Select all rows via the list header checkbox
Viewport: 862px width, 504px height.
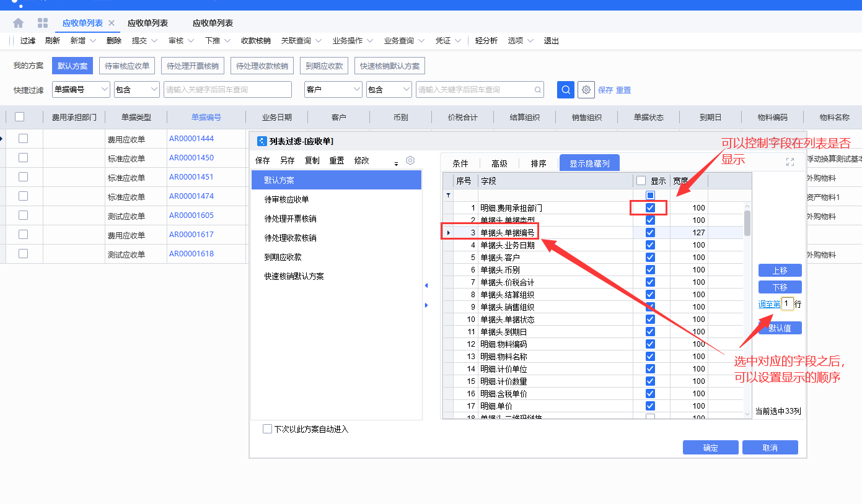20,116
